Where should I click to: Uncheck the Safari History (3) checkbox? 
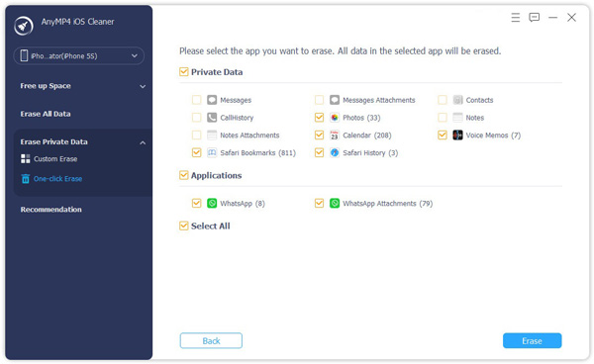[320, 153]
